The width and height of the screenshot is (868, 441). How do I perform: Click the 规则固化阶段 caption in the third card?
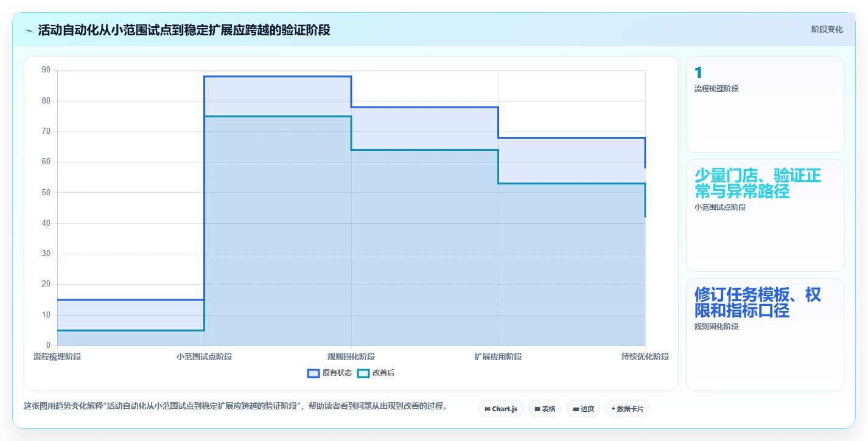pos(716,327)
